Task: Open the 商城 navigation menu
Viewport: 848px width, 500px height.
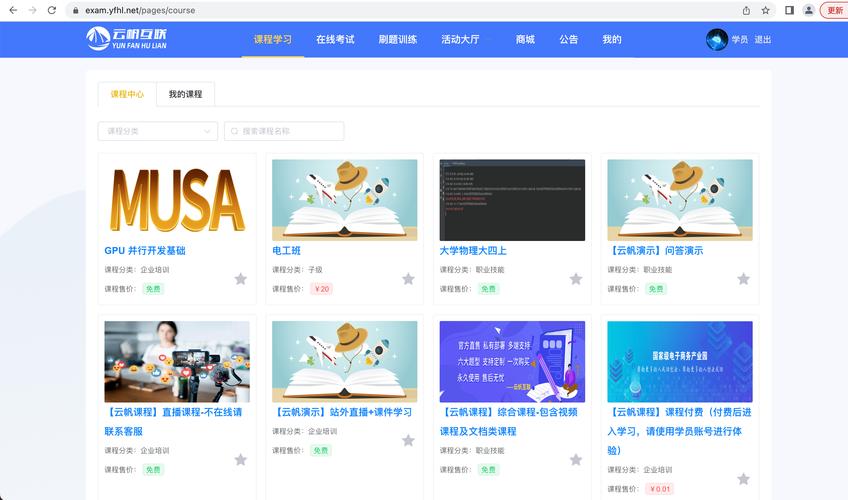Action: point(525,39)
